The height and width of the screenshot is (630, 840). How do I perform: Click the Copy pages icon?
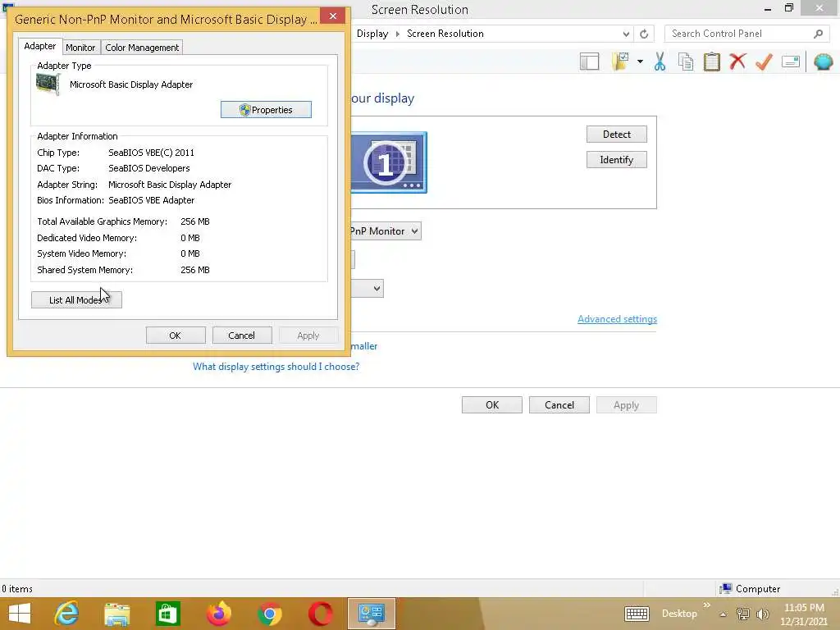click(x=686, y=62)
